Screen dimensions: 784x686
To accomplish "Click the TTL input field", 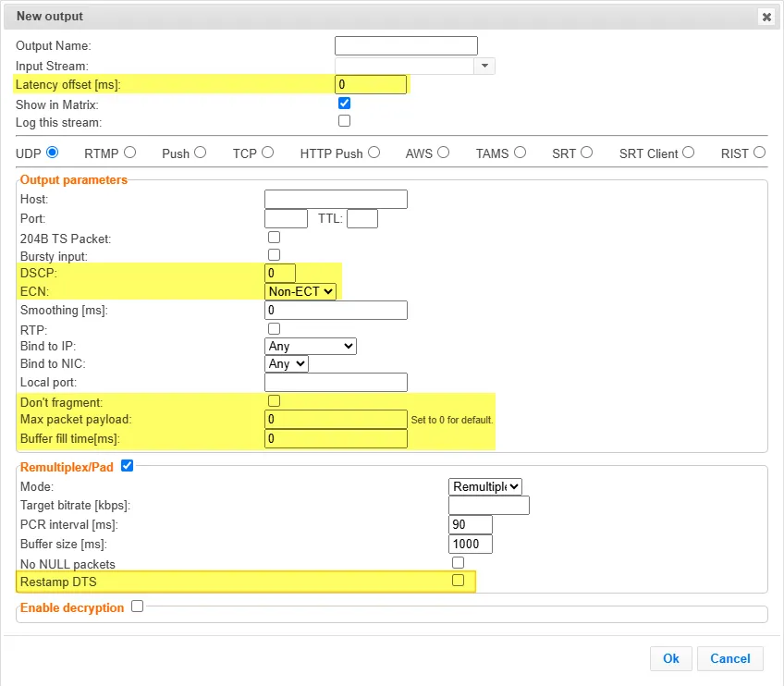I will (362, 218).
